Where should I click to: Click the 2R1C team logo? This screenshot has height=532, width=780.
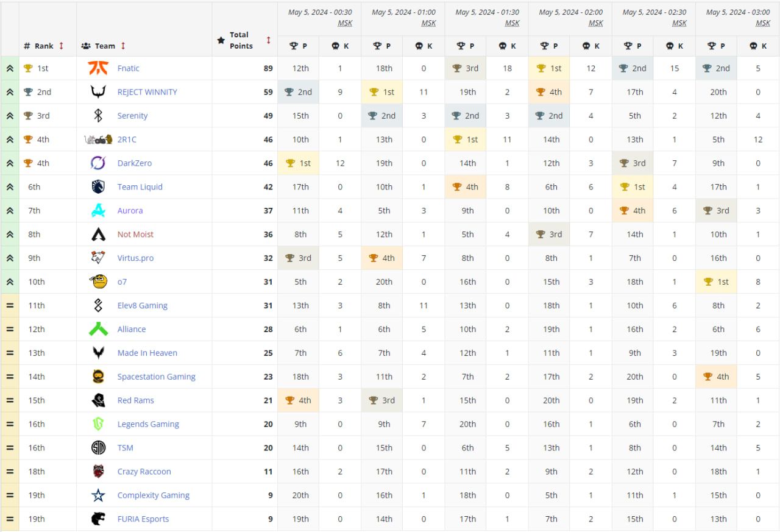[98, 140]
